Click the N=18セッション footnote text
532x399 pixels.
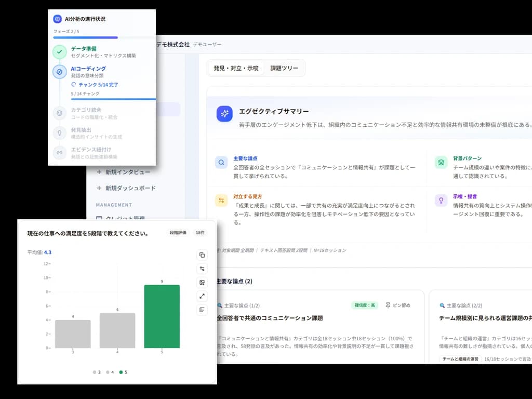pyautogui.click(x=330, y=250)
